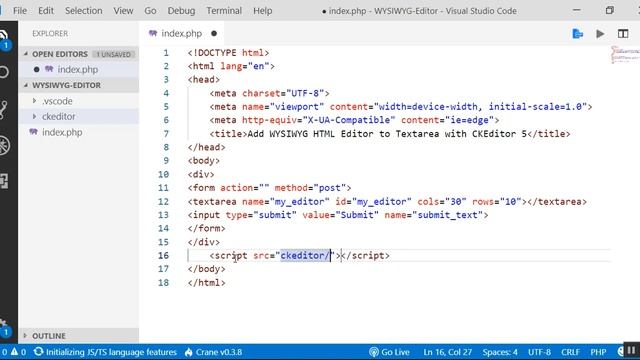Click Ln 16, Col 27 in status bar

point(447,352)
